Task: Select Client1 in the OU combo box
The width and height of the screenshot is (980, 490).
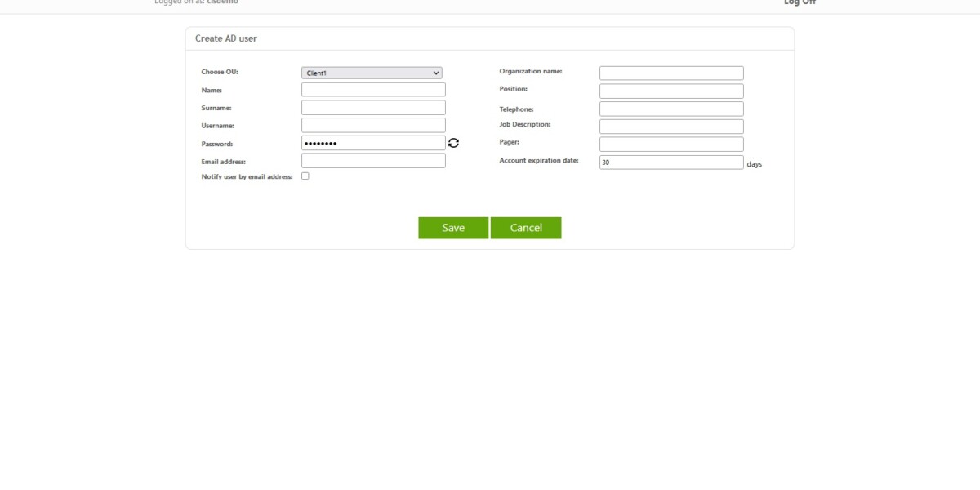Action: [x=372, y=72]
